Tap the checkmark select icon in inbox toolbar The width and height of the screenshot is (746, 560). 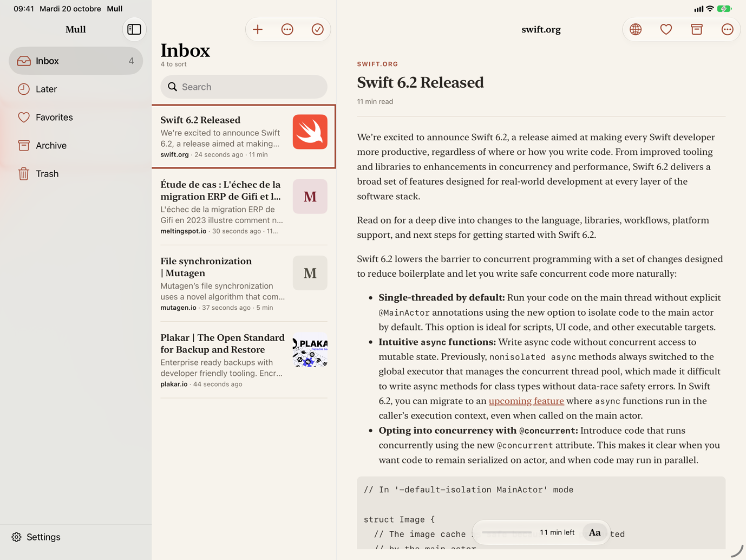click(x=318, y=29)
